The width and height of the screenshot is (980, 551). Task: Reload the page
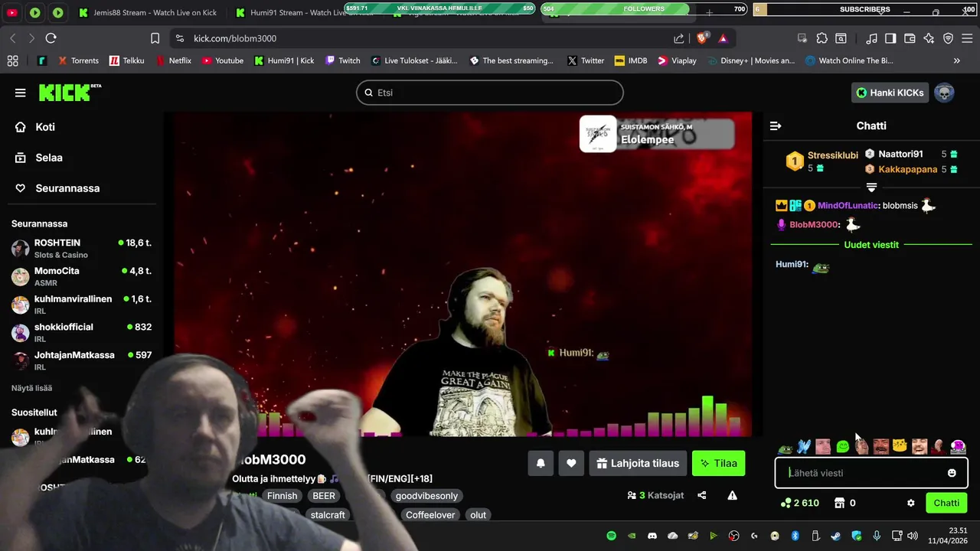click(51, 38)
